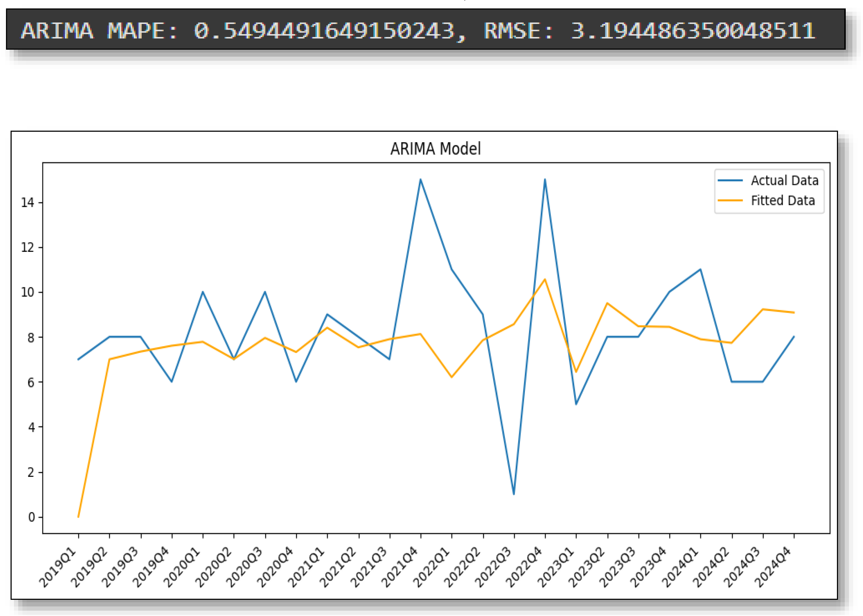Click the blue Actual Data legend line

click(x=730, y=181)
